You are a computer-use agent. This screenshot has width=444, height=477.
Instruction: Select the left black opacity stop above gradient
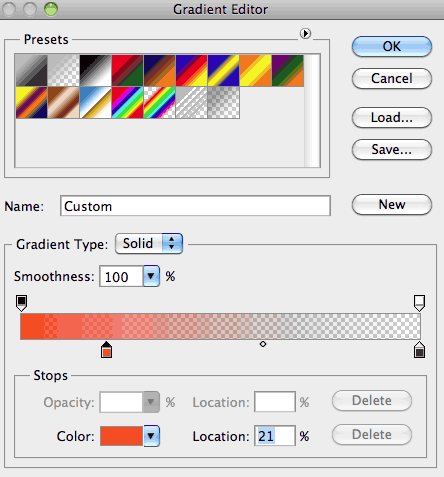[22, 303]
